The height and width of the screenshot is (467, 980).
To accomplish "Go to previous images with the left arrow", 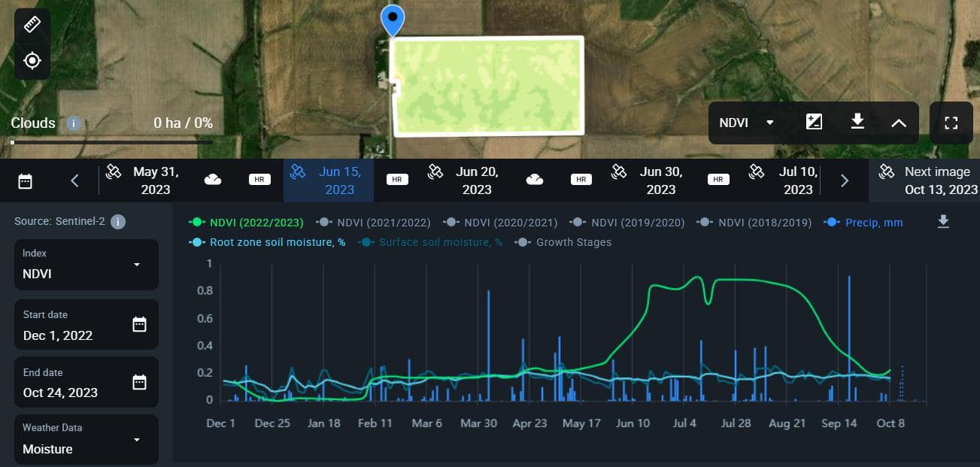I will (74, 180).
